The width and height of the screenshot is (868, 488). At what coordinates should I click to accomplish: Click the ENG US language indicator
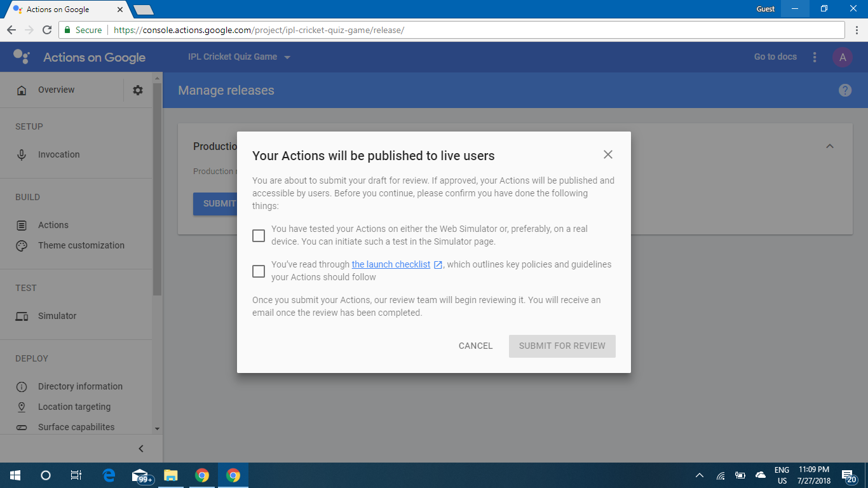(782, 475)
